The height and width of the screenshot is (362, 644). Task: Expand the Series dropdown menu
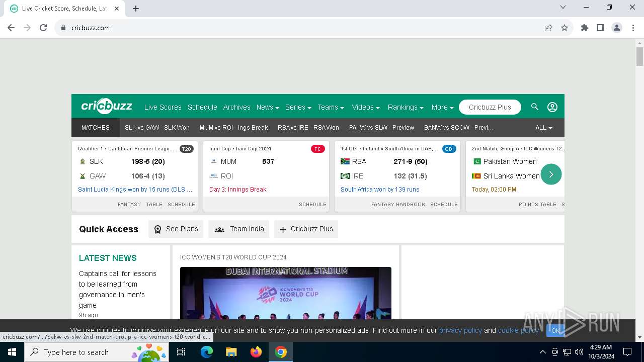coord(298,107)
